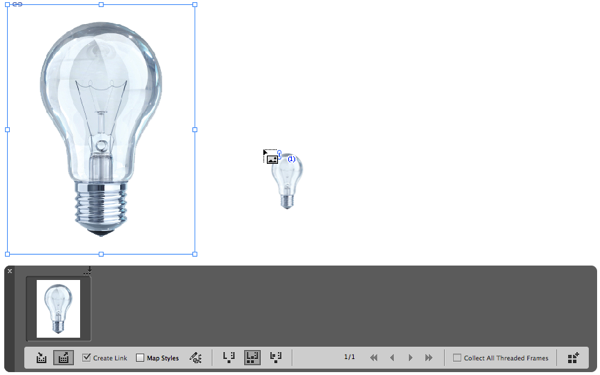600x375 pixels.
Task: Click the bottom-center frame handle
Action: coord(101,254)
